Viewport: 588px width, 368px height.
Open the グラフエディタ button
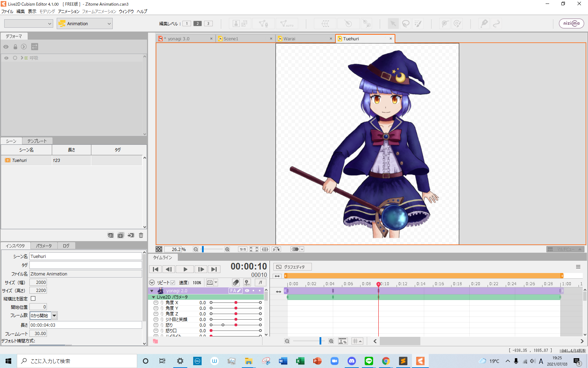pos(293,267)
